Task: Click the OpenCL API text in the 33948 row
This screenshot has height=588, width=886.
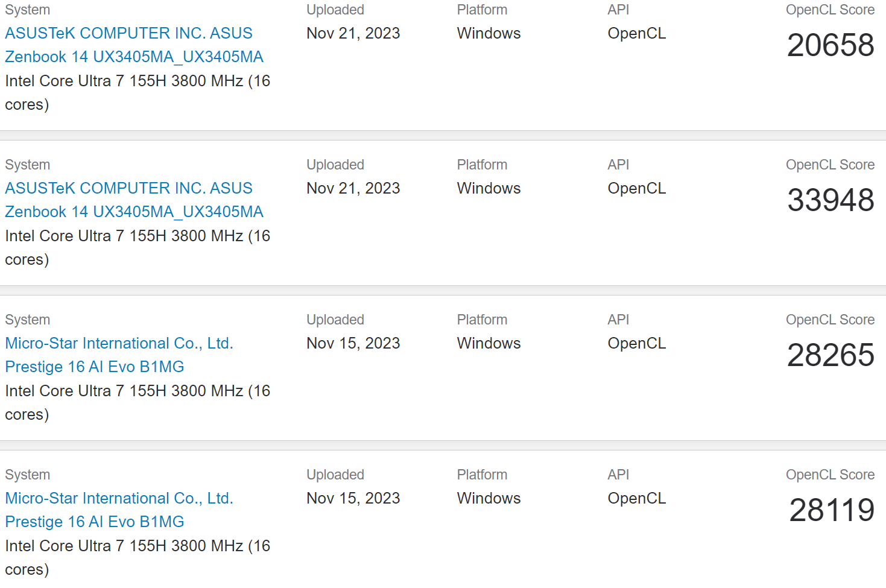Action: 636,188
